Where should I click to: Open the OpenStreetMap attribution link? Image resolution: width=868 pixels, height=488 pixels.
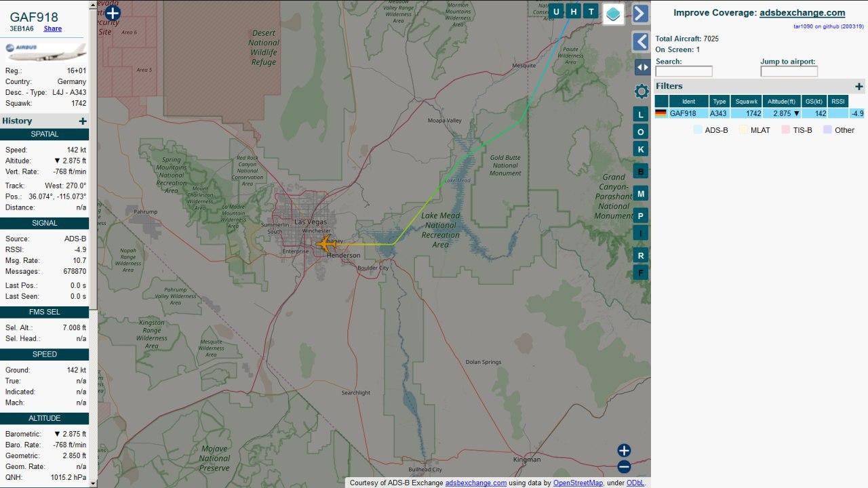578,483
